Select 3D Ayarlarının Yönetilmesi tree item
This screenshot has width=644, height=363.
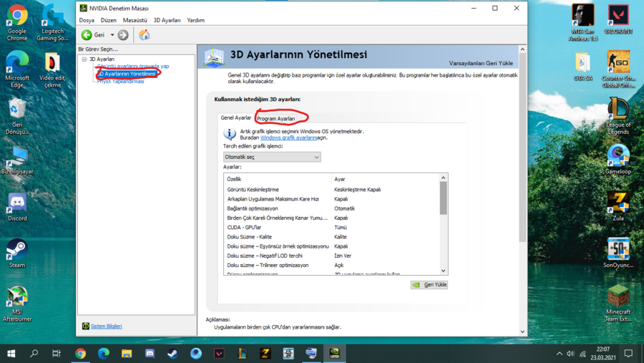(x=127, y=74)
